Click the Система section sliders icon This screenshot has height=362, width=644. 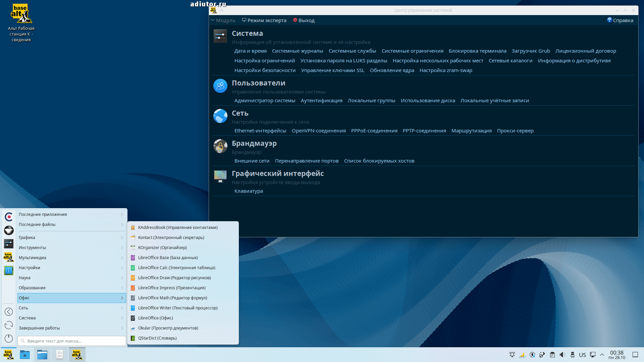click(x=220, y=36)
